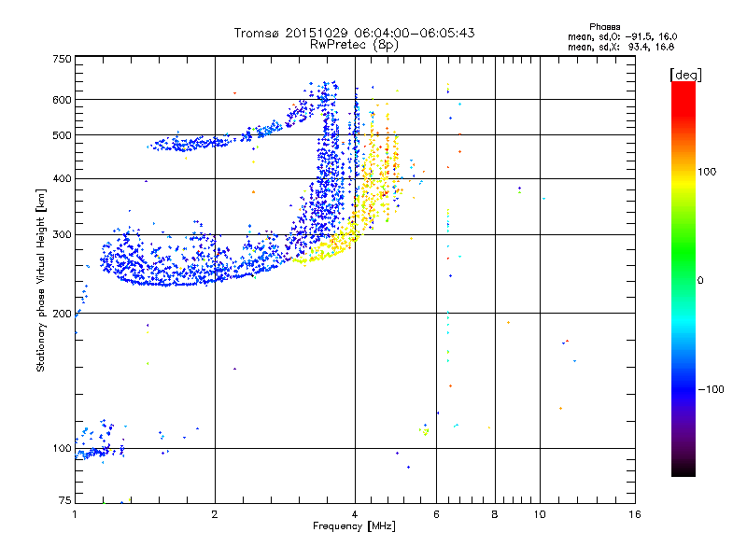The height and width of the screenshot is (560, 747).
Task: Click the '300' y-axis tick label
Action: pos(62,234)
